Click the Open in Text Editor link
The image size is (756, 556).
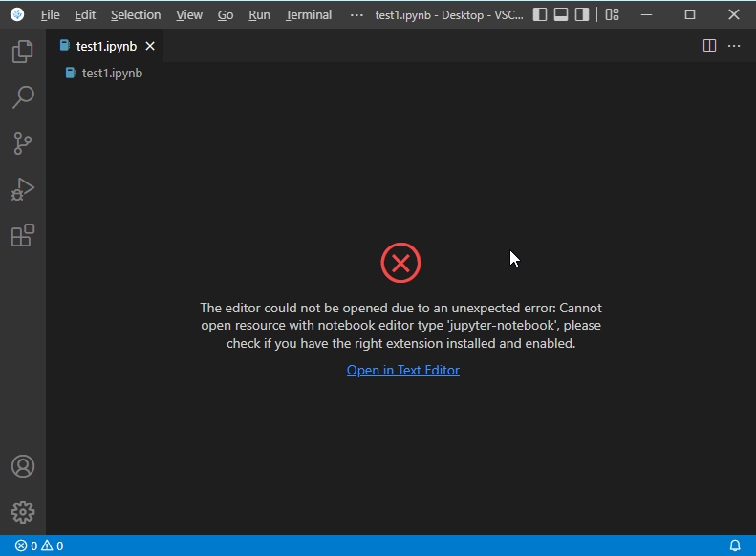pyautogui.click(x=403, y=370)
